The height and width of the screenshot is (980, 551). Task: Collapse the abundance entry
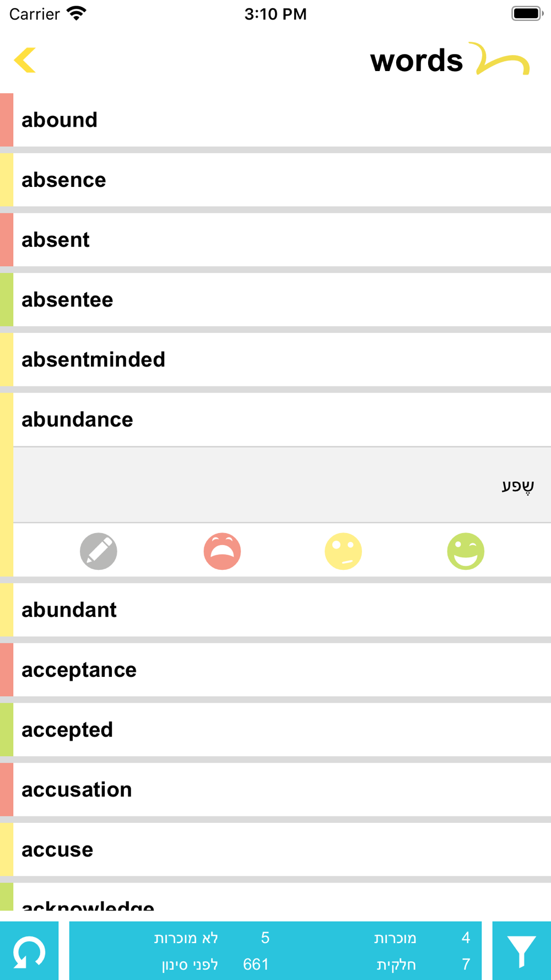tap(282, 419)
